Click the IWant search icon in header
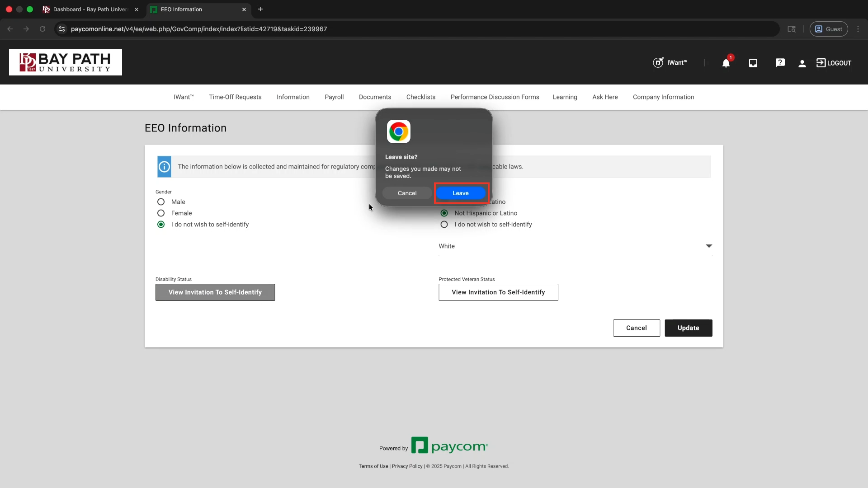 [x=658, y=63]
